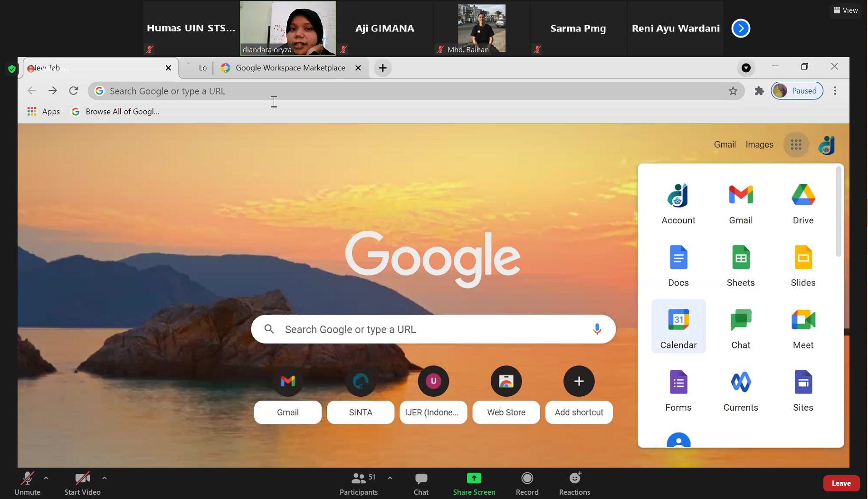Expand audio options arrow next to Unmute

(46, 478)
